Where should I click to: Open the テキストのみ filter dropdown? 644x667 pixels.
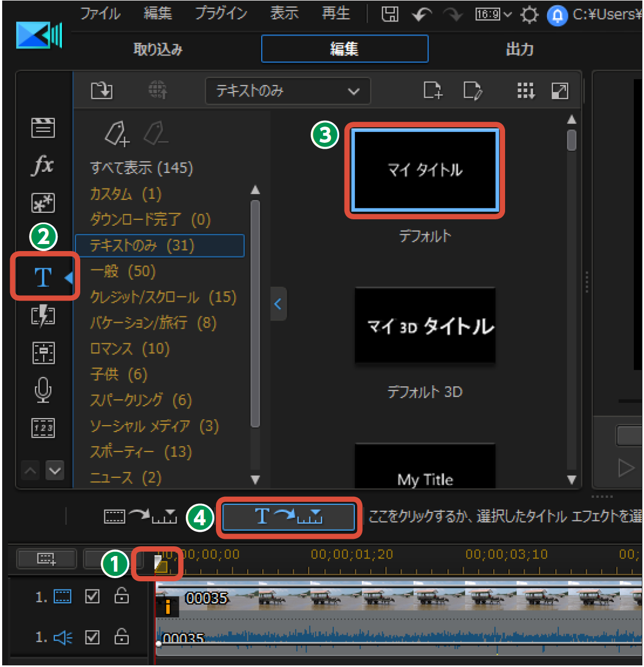point(288,91)
